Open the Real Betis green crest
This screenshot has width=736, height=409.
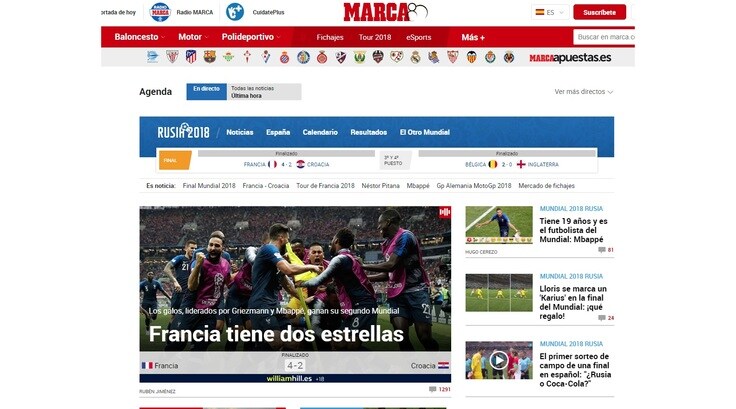229,57
